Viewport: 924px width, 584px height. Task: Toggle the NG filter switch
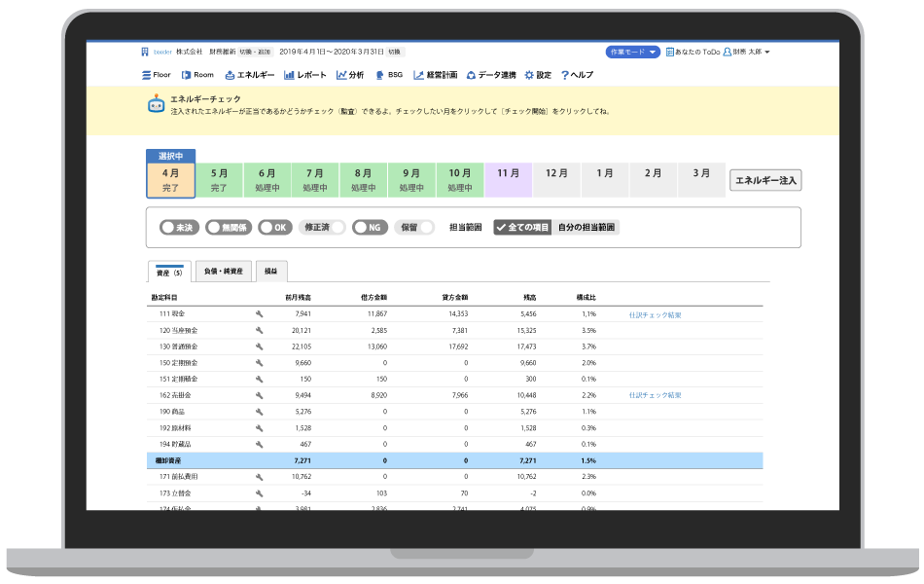pyautogui.click(x=370, y=227)
